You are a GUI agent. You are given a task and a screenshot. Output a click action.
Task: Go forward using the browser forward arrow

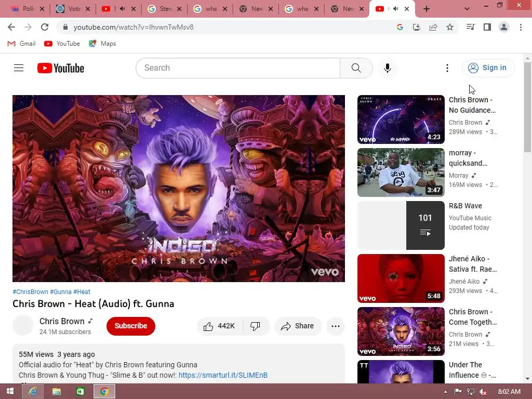point(28,27)
